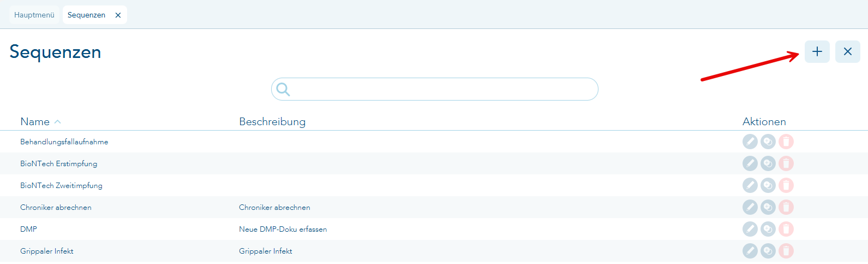Close the Sequenzen tab
This screenshot has width=868, height=264.
[x=118, y=15]
